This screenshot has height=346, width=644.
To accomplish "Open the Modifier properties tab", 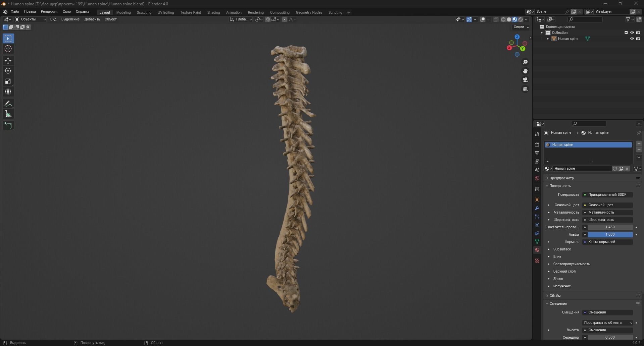I will point(537,208).
